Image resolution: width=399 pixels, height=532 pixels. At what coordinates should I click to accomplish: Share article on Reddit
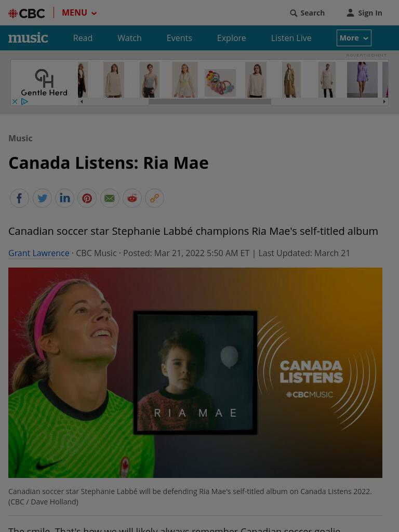coord(132,198)
